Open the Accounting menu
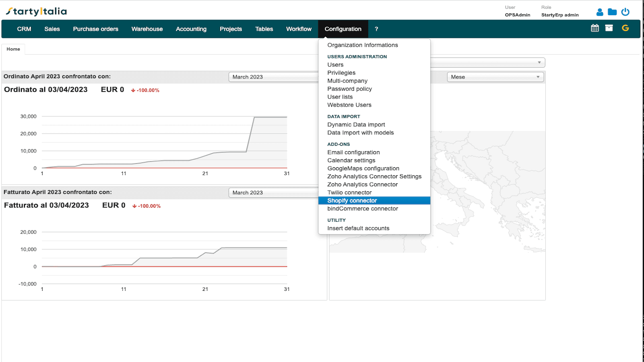The image size is (644, 362). tap(191, 29)
